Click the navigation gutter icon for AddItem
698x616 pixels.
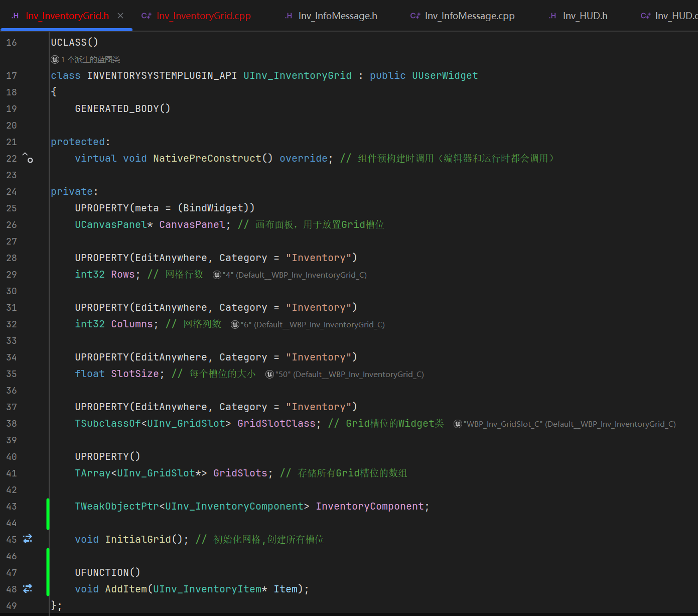tap(28, 589)
